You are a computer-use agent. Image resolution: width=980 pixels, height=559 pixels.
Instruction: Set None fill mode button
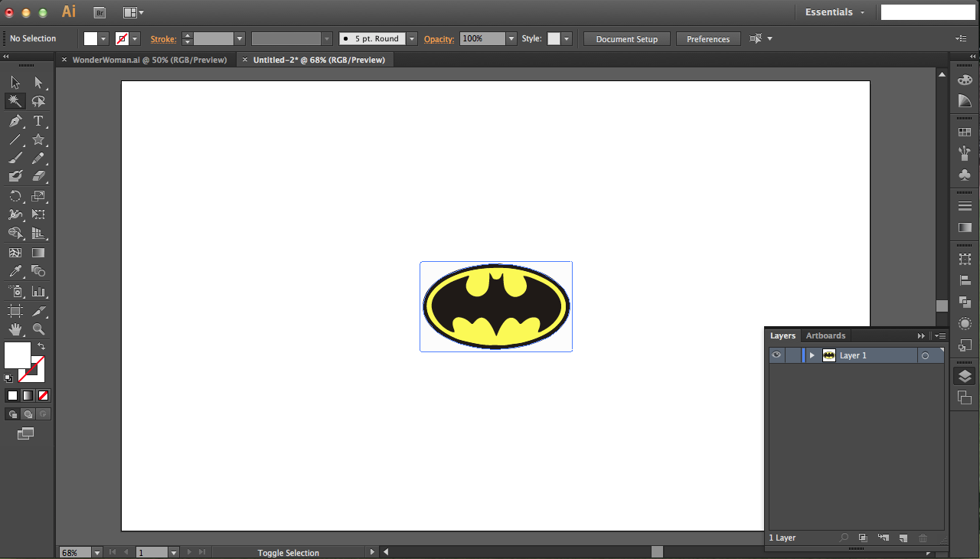[x=43, y=395]
